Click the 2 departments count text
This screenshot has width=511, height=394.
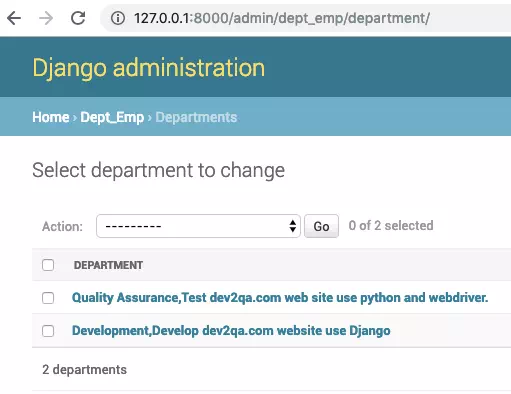point(85,369)
